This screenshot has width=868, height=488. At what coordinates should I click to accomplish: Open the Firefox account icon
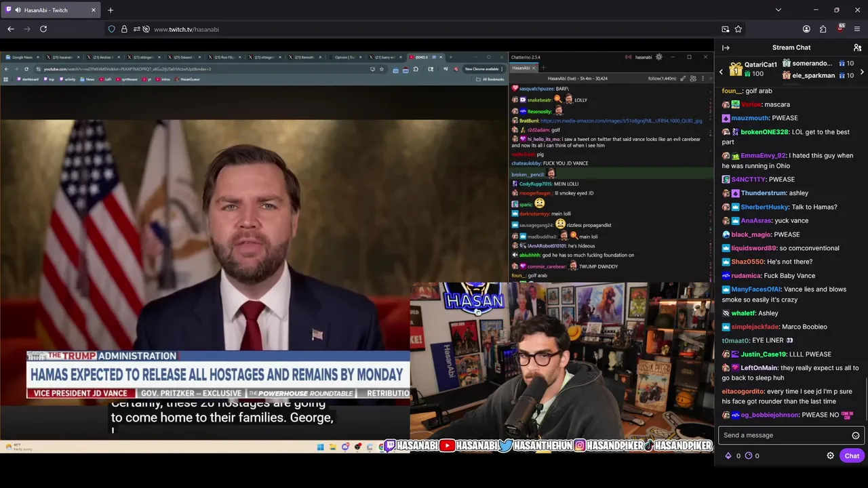click(806, 29)
